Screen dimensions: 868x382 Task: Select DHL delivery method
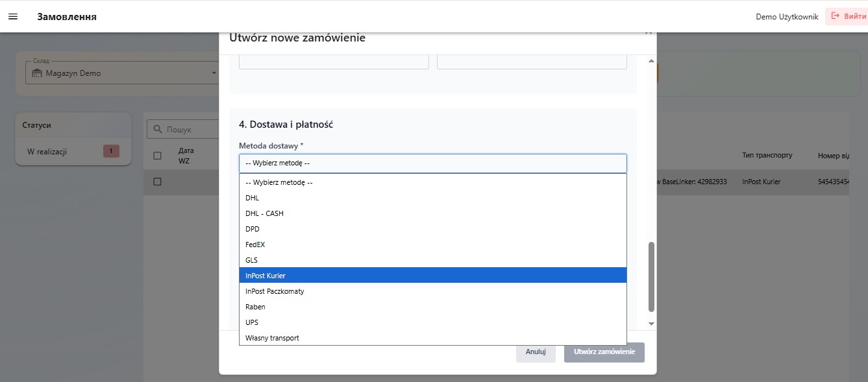(x=433, y=198)
